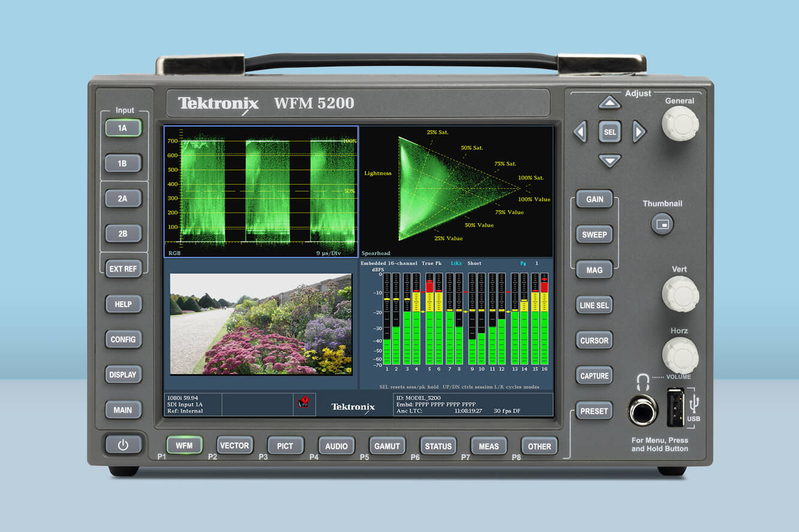Open the CONFIG menu button
This screenshot has height=532, width=799.
point(123,339)
